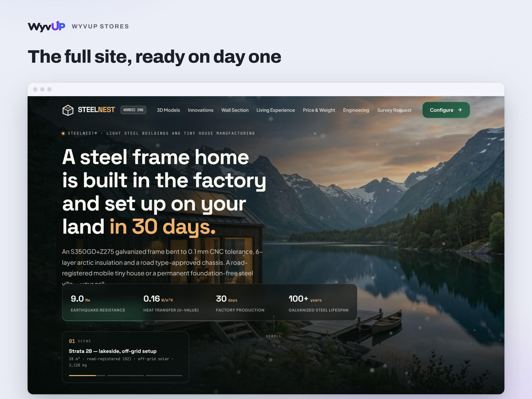Select Price & Weight nav item
This screenshot has height=399, width=532.
[319, 110]
